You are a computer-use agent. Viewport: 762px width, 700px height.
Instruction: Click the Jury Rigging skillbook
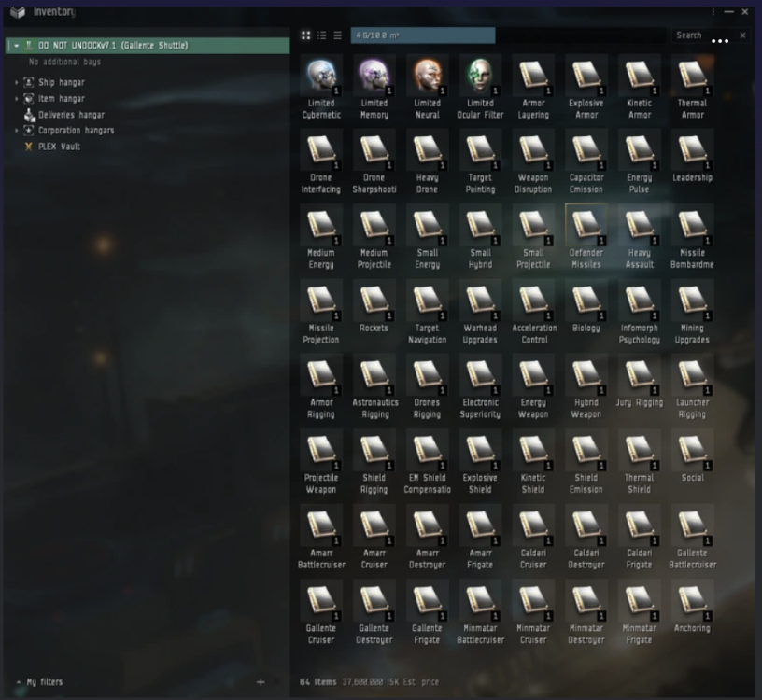click(x=639, y=375)
